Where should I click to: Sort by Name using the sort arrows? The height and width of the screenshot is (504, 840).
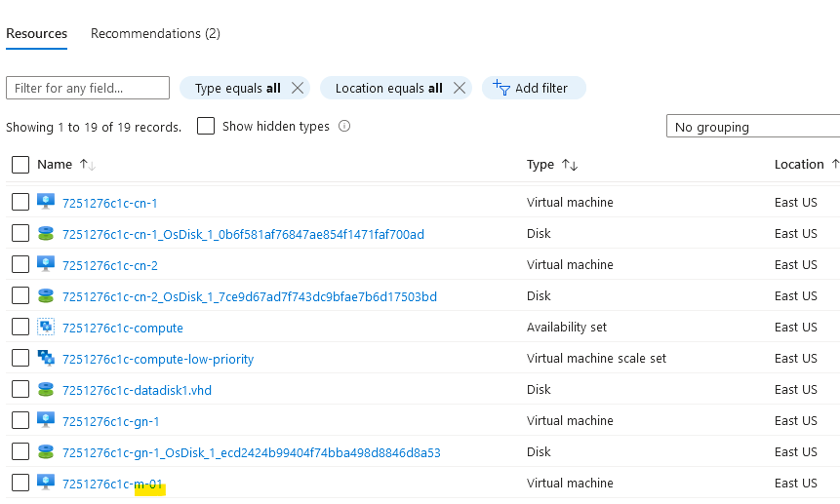tap(88, 165)
